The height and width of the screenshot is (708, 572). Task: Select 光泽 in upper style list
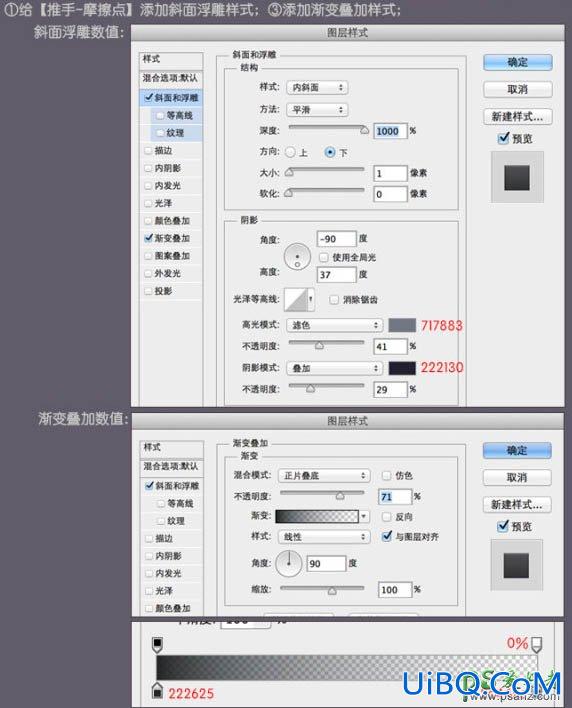163,203
